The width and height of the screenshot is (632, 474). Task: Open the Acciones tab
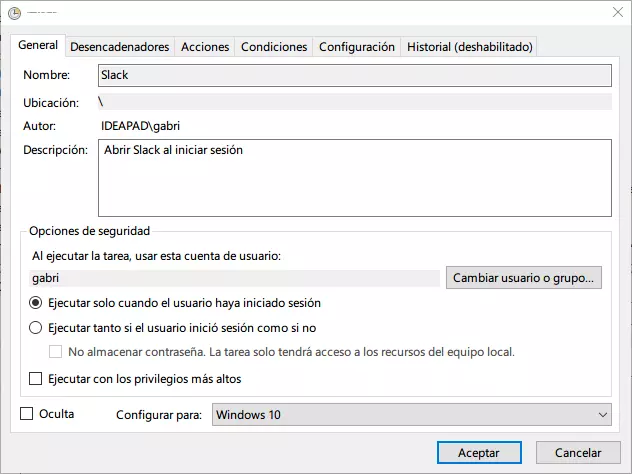pyautogui.click(x=205, y=47)
